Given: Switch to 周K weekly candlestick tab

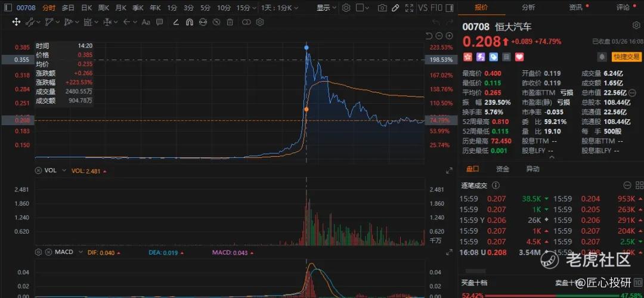Looking at the screenshot, I should click(x=104, y=8).
